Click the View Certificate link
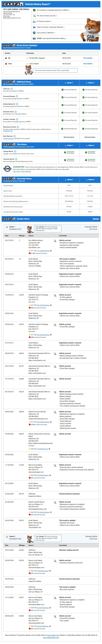102x644 pixels. tap(26, 171)
